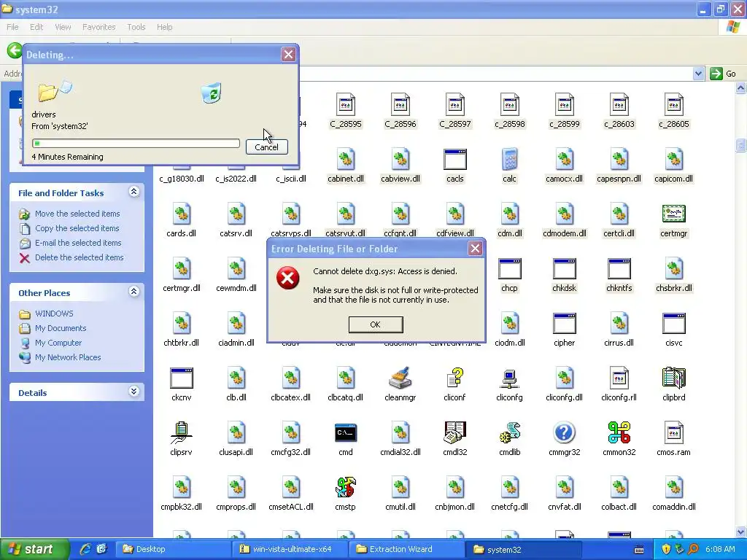Select the ckcnv program icon
Viewport: 747px width, 560px height.
(181, 378)
